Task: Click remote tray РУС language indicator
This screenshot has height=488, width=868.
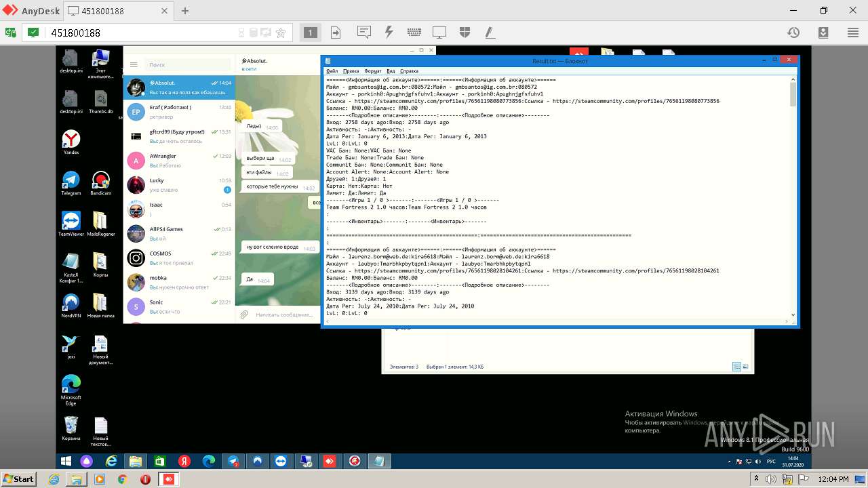Action: click(771, 462)
